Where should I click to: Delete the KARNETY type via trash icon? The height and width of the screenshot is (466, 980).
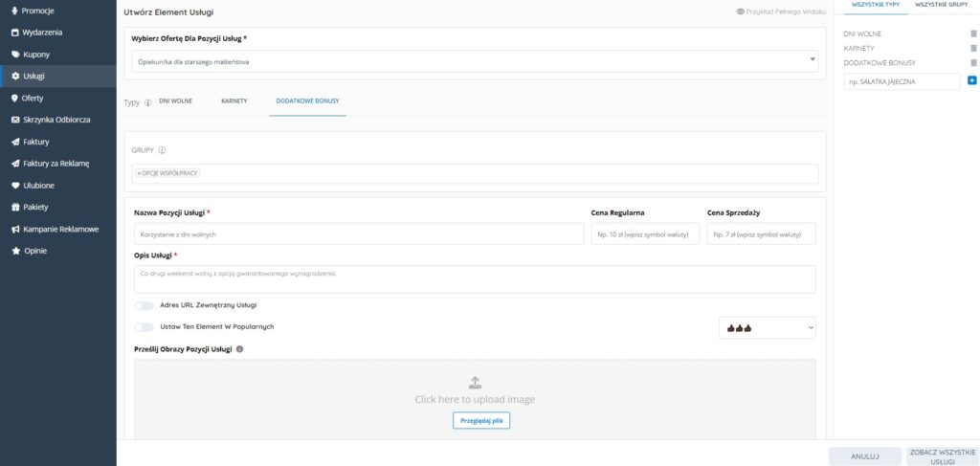coord(973,48)
